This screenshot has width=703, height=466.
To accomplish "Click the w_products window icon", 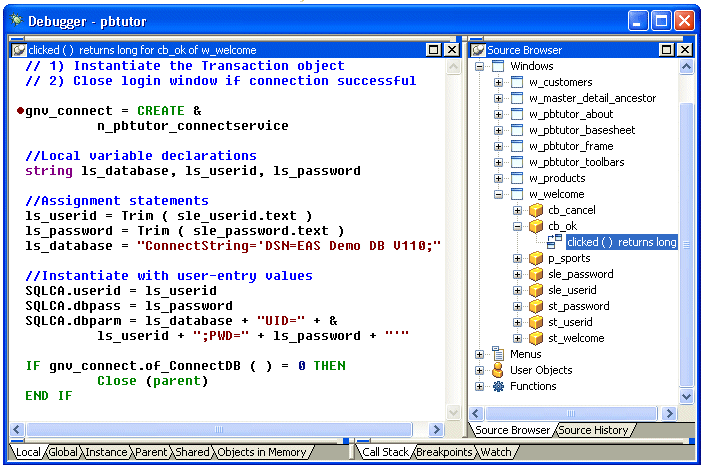I will pyautogui.click(x=517, y=178).
